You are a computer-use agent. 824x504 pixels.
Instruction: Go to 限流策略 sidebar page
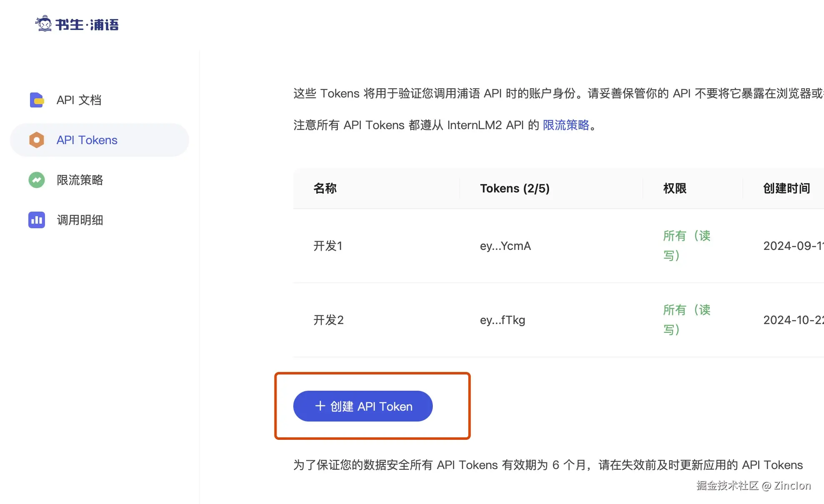point(80,180)
